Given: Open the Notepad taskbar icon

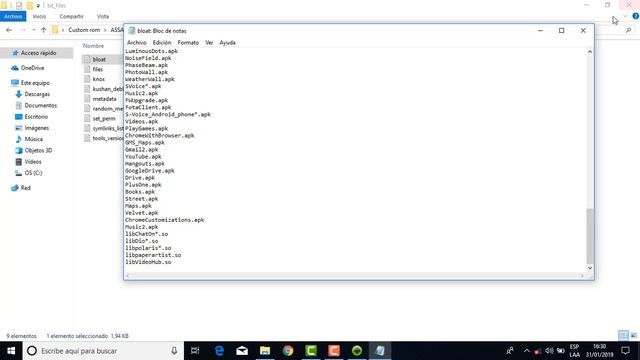Looking at the screenshot, I should pyautogui.click(x=380, y=351).
